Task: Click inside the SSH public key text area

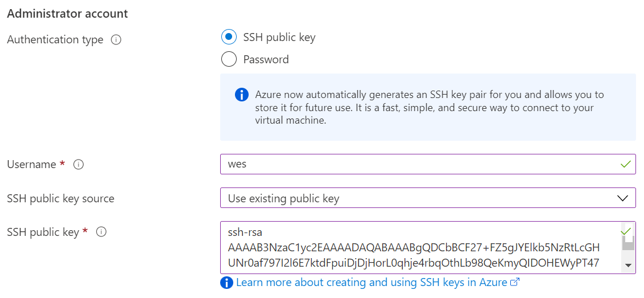Action: click(x=415, y=248)
